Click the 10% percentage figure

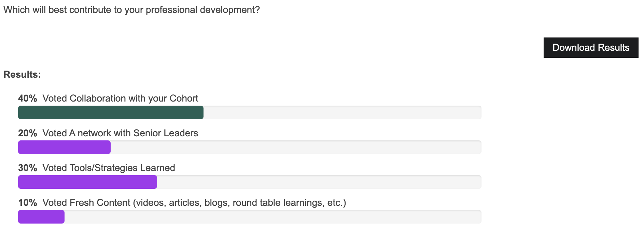pos(28,203)
